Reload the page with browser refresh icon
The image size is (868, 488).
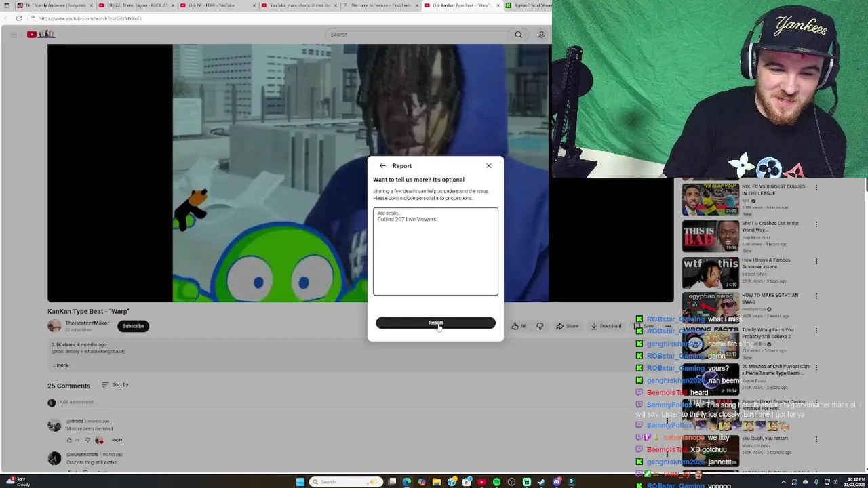(x=19, y=18)
